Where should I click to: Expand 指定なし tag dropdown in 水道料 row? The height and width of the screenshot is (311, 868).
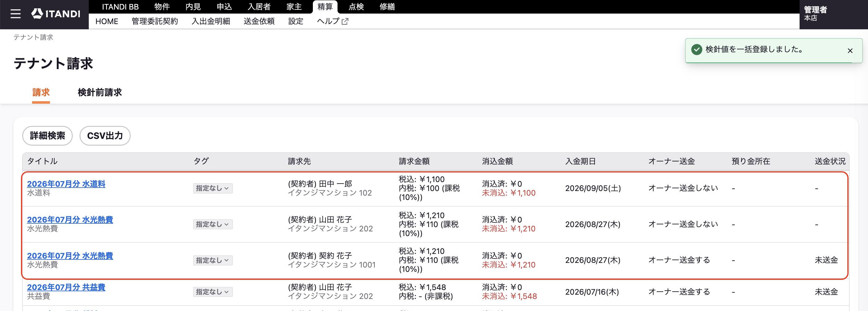tap(213, 188)
